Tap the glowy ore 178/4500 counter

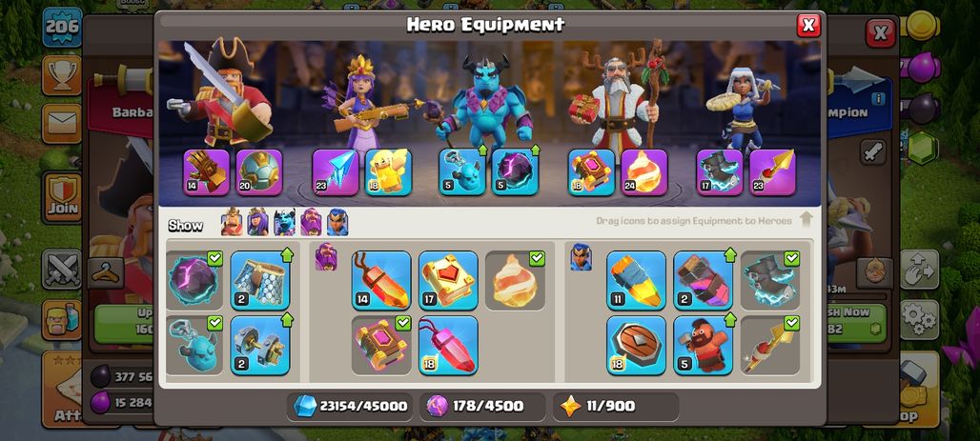(x=482, y=406)
